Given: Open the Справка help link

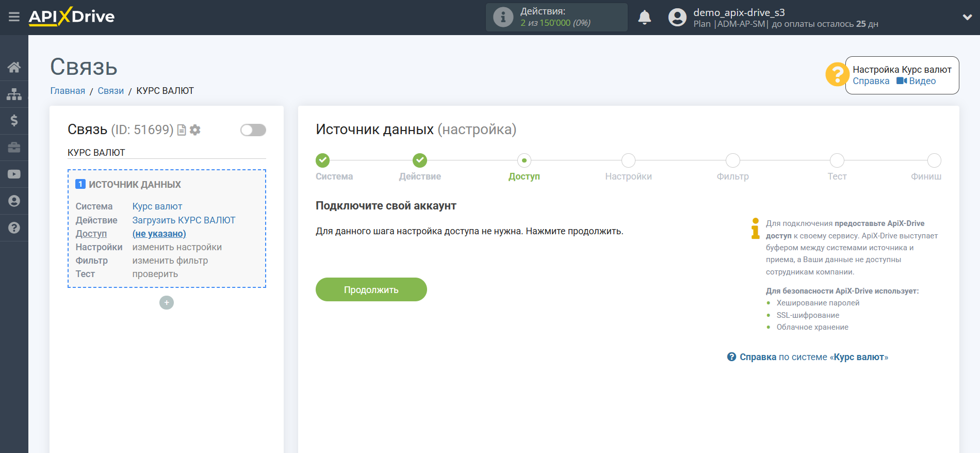Looking at the screenshot, I should click(871, 81).
